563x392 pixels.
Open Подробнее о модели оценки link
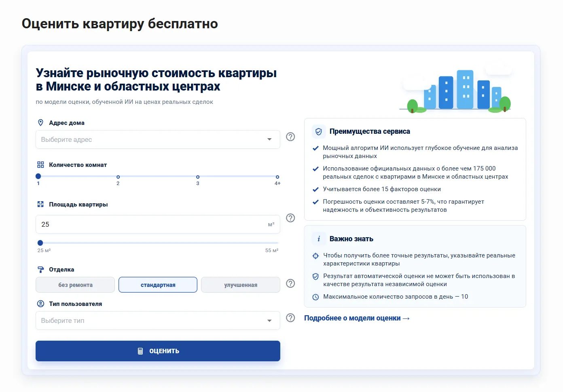click(357, 318)
